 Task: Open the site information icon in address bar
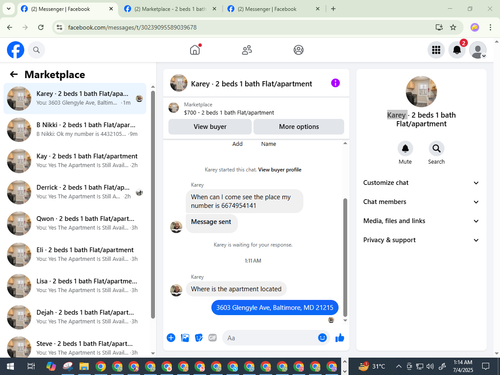coord(59,27)
